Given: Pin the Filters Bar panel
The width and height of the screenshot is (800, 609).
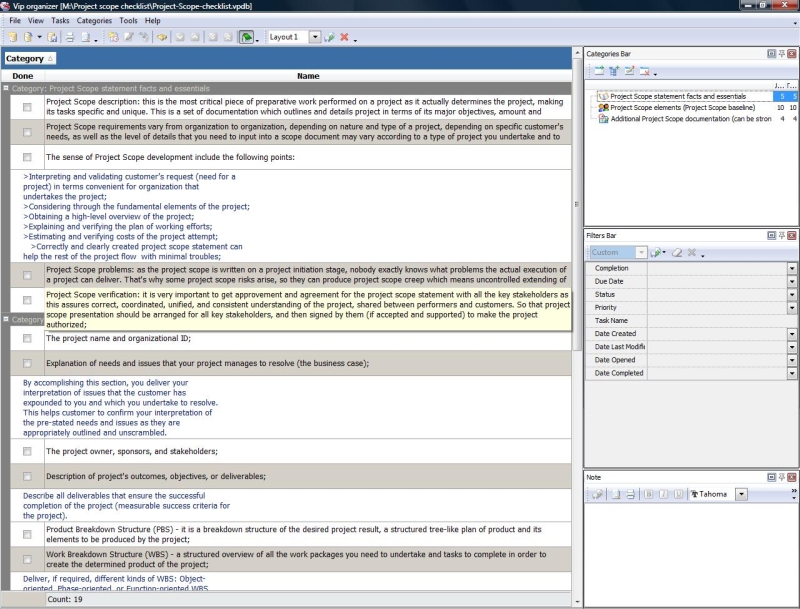Looking at the screenshot, I should pyautogui.click(x=780, y=235).
